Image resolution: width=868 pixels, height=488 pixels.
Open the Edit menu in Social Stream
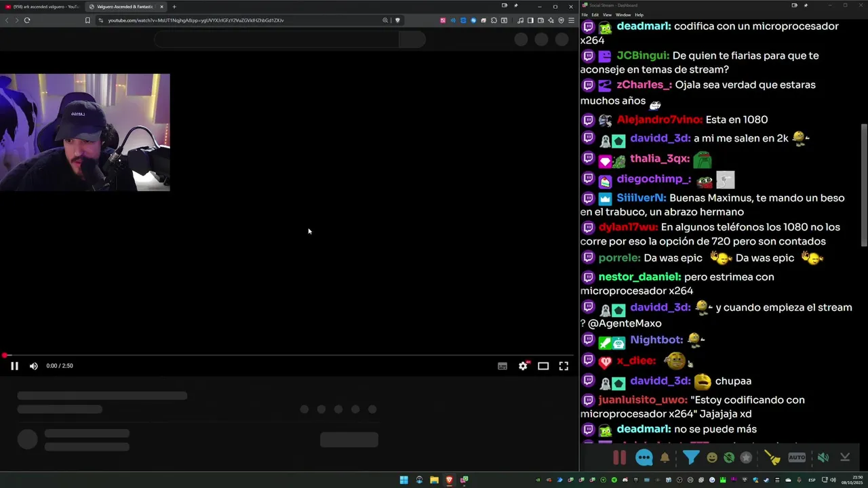(x=595, y=15)
